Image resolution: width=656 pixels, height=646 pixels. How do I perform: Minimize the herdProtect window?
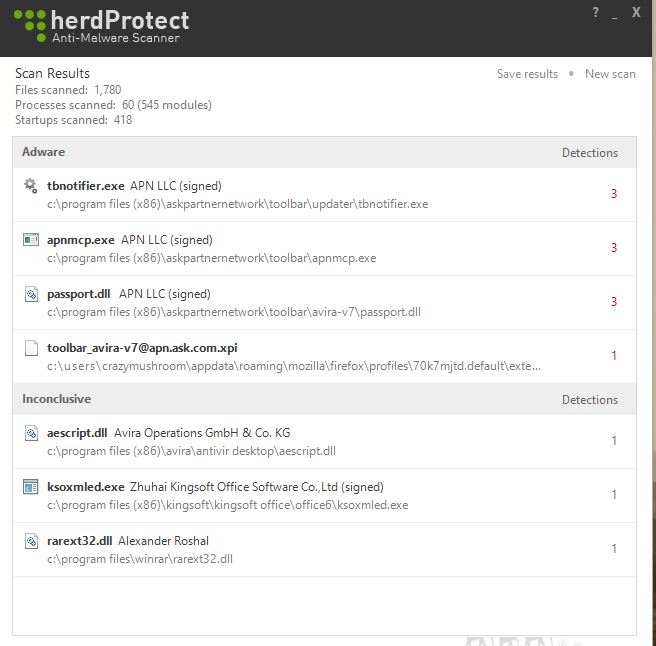(615, 13)
